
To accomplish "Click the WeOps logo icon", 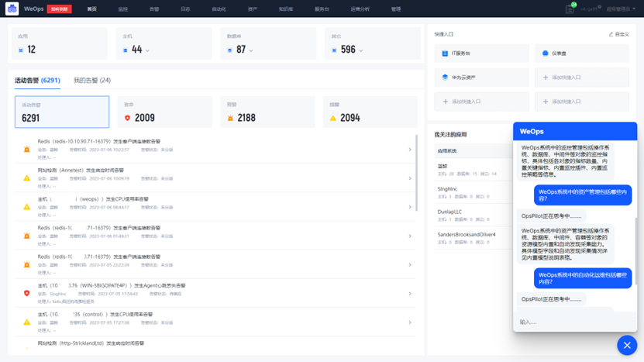I will point(12,9).
